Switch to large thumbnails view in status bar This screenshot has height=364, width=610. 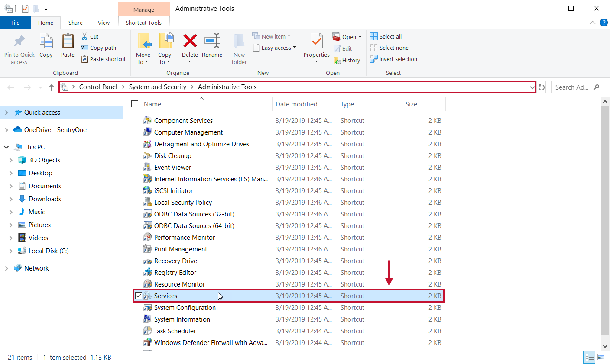point(601,357)
